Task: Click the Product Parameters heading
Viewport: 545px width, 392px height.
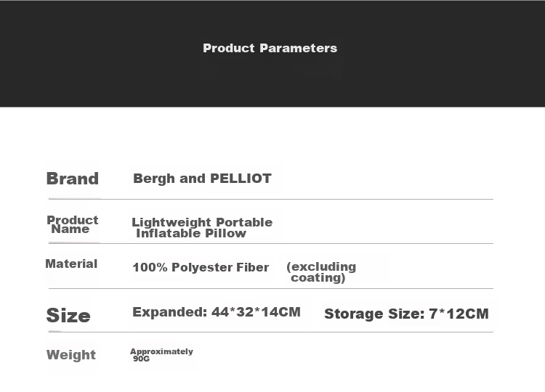Action: click(x=270, y=48)
